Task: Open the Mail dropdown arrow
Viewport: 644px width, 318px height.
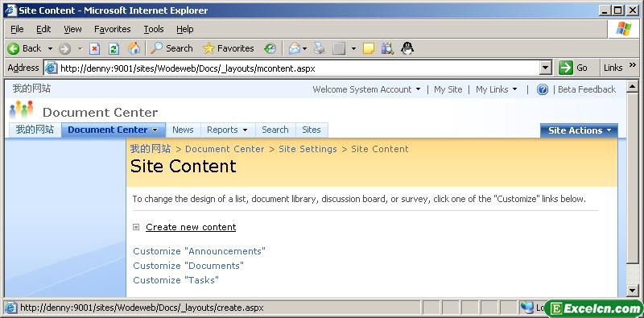Action: coord(305,49)
